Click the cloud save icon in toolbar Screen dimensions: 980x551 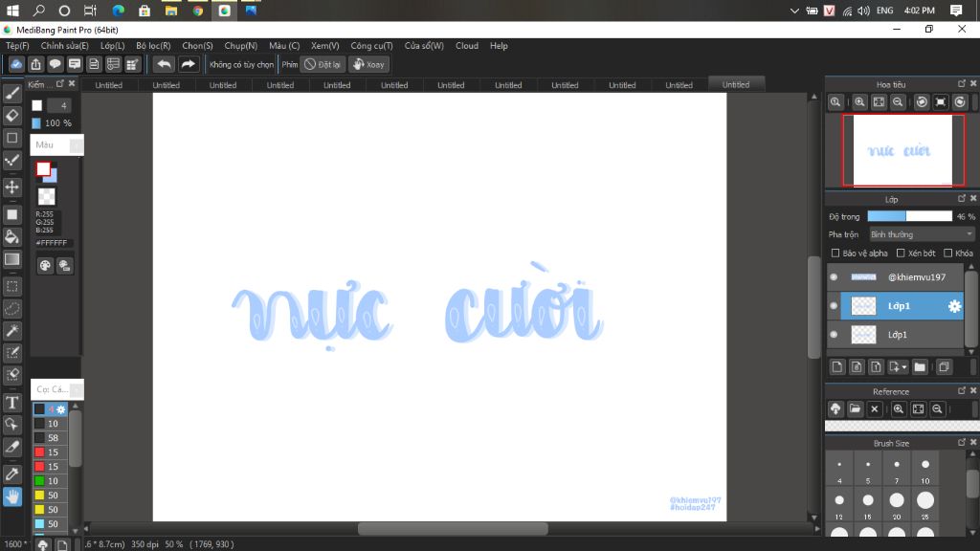coord(16,64)
